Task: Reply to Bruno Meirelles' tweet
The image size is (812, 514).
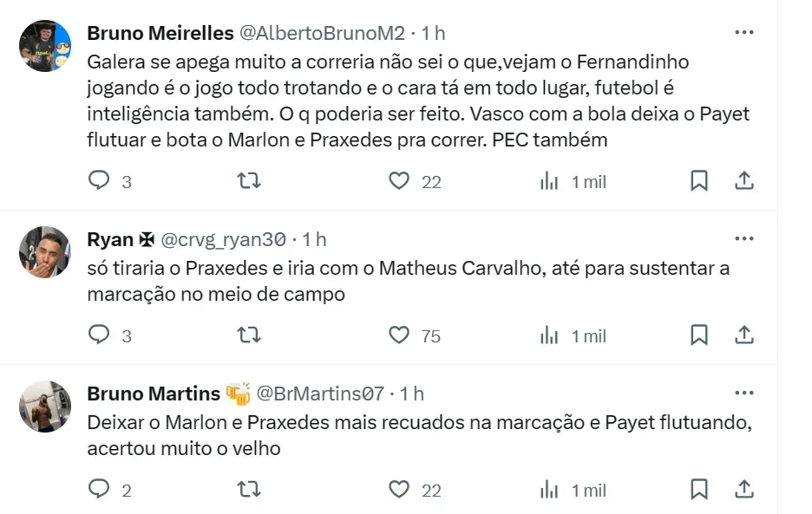Action: (101, 180)
